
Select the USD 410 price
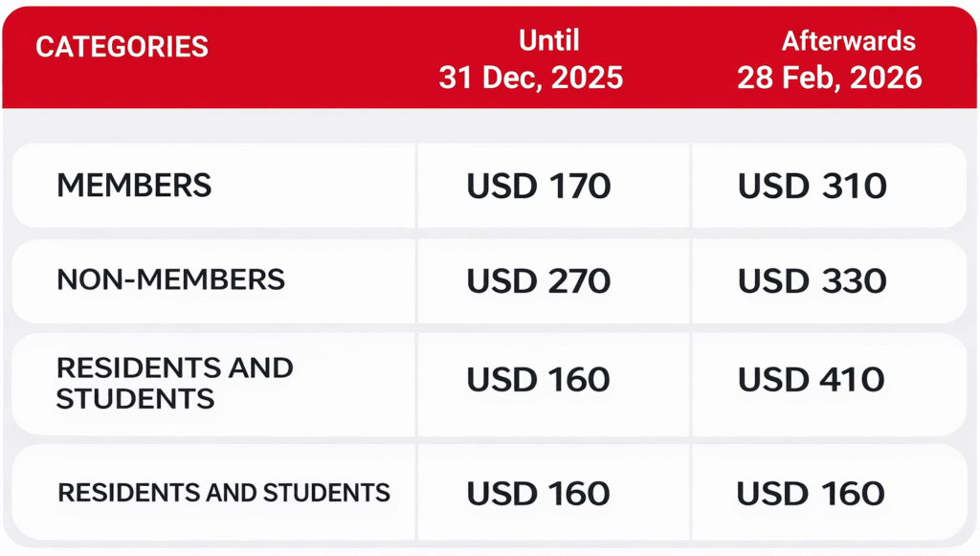(x=812, y=380)
